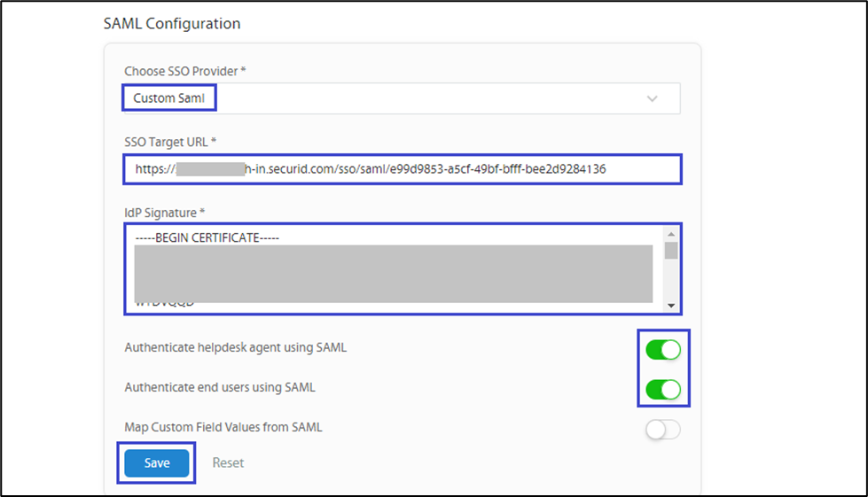Image resolution: width=868 pixels, height=497 pixels.
Task: Disable helpdesk agent SAML authentication toggle
Action: tap(662, 349)
